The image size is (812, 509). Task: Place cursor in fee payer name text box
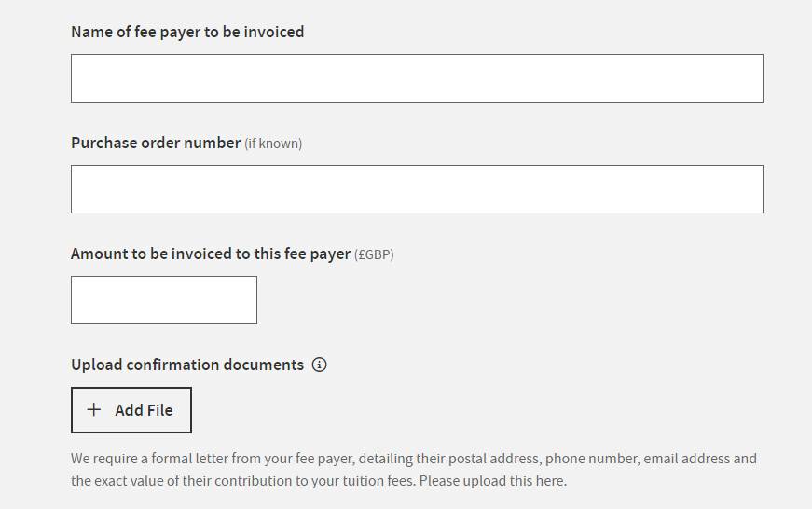(x=417, y=78)
